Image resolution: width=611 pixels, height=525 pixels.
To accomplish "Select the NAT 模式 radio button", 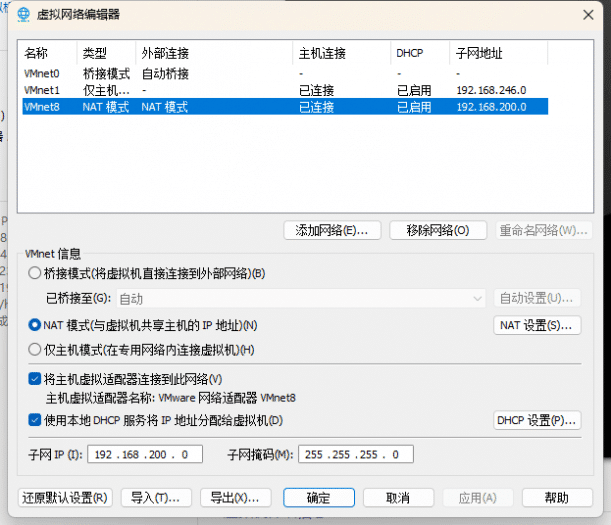I will pos(36,325).
